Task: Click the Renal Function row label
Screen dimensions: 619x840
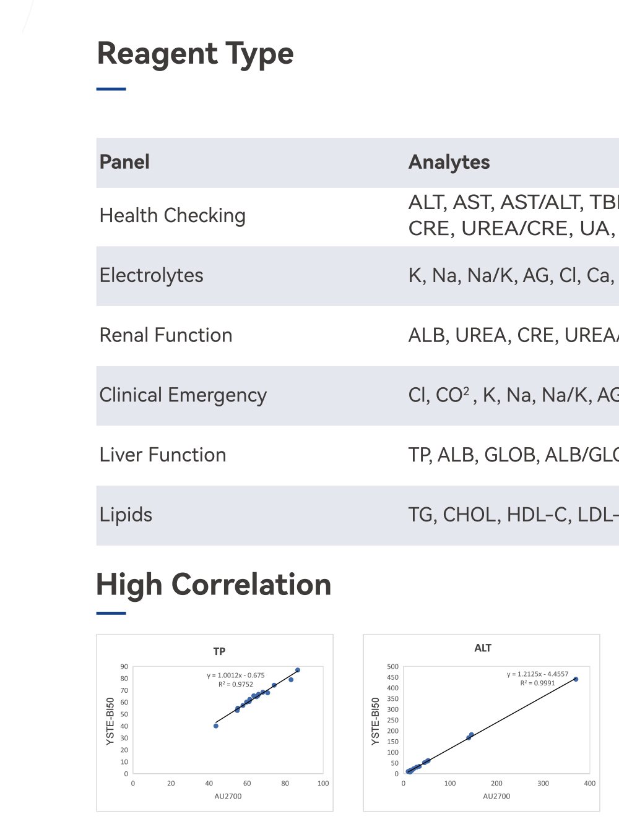Action: tap(165, 335)
